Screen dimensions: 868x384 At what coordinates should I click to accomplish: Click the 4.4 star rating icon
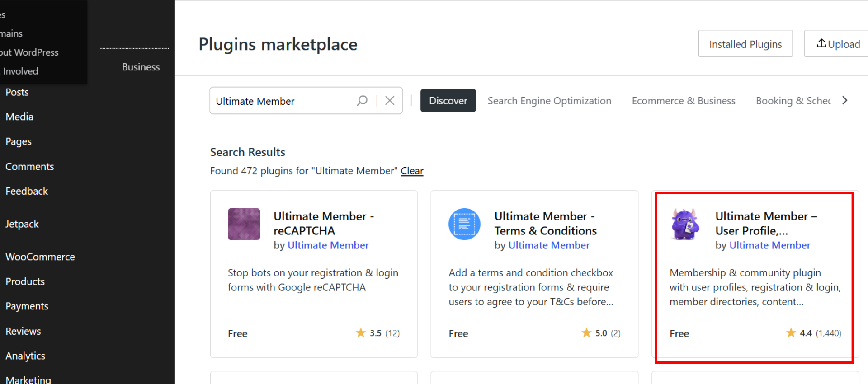point(791,333)
